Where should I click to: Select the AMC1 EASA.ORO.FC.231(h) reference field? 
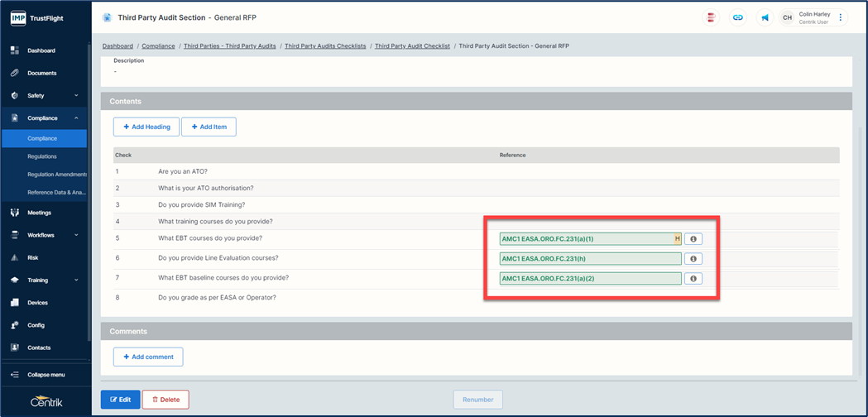590,259
